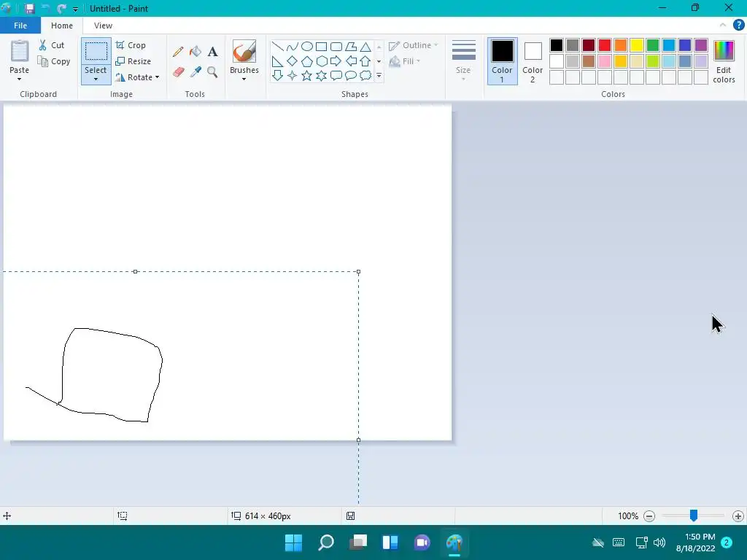This screenshot has width=747, height=560.
Task: Choose the Cloud callout shape
Action: pyautogui.click(x=365, y=75)
